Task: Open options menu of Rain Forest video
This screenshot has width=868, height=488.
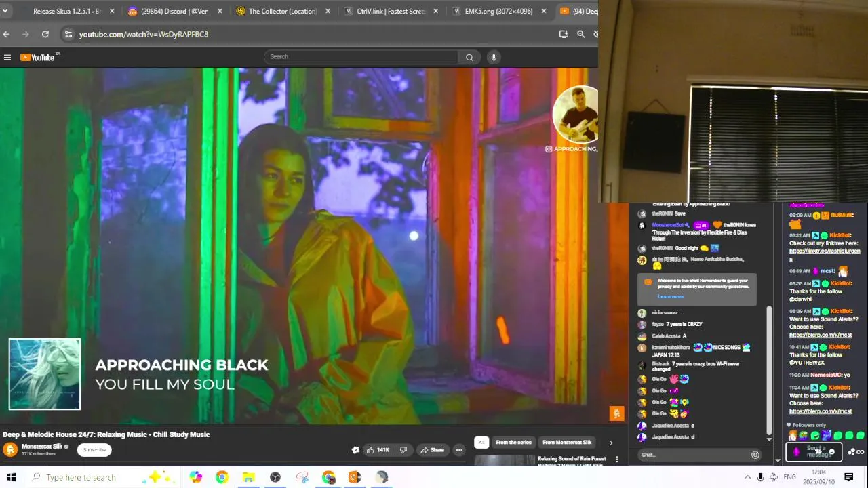Action: (x=617, y=460)
